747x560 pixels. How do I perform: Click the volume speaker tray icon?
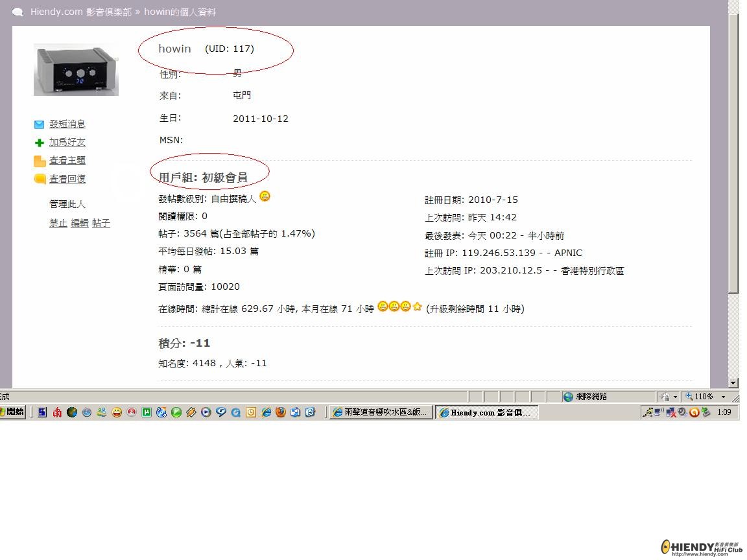point(682,412)
